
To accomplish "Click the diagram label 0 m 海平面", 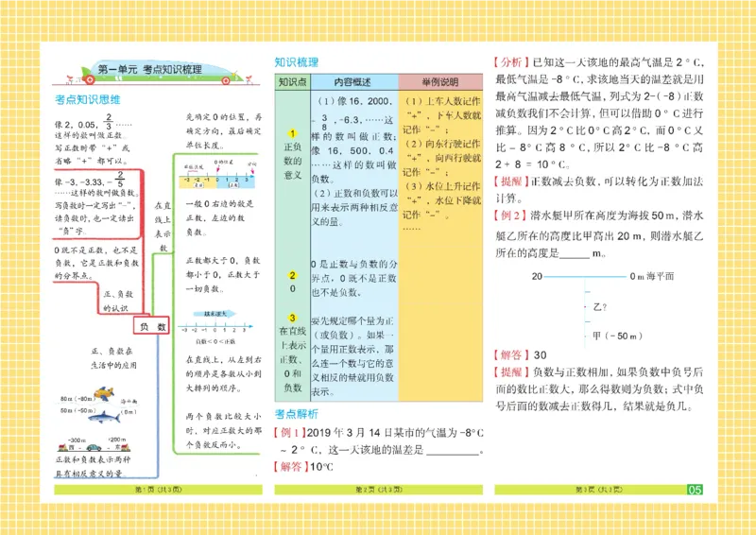I will point(652,276).
